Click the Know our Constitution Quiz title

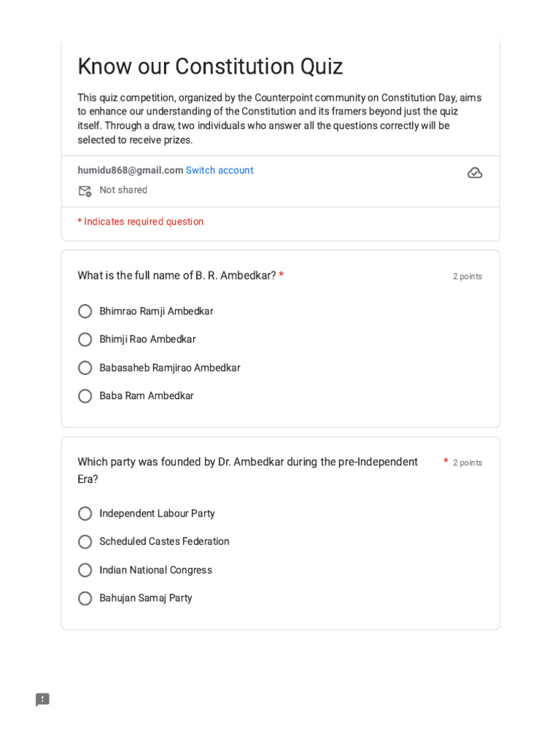click(210, 67)
